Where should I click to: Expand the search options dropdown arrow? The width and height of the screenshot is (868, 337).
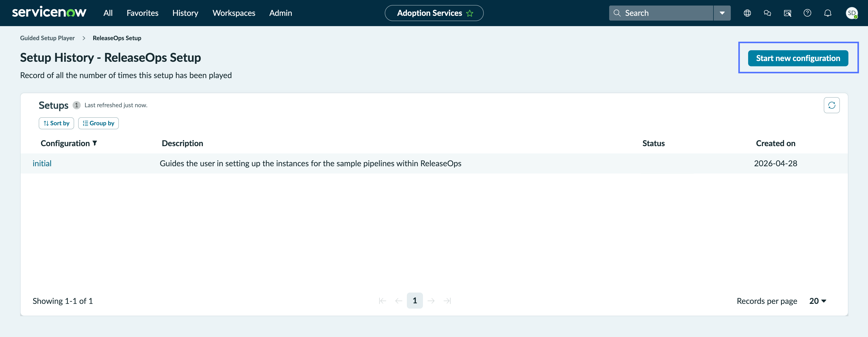pyautogui.click(x=722, y=13)
